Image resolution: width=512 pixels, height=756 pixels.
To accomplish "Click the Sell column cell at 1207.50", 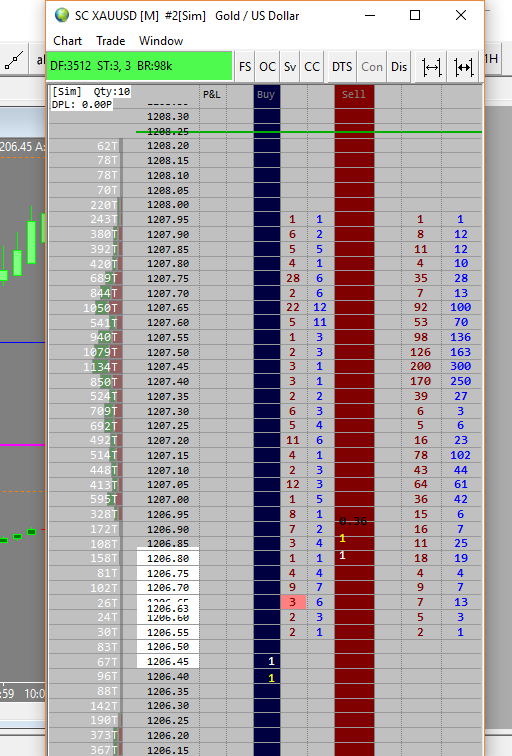I will pyautogui.click(x=354, y=352).
